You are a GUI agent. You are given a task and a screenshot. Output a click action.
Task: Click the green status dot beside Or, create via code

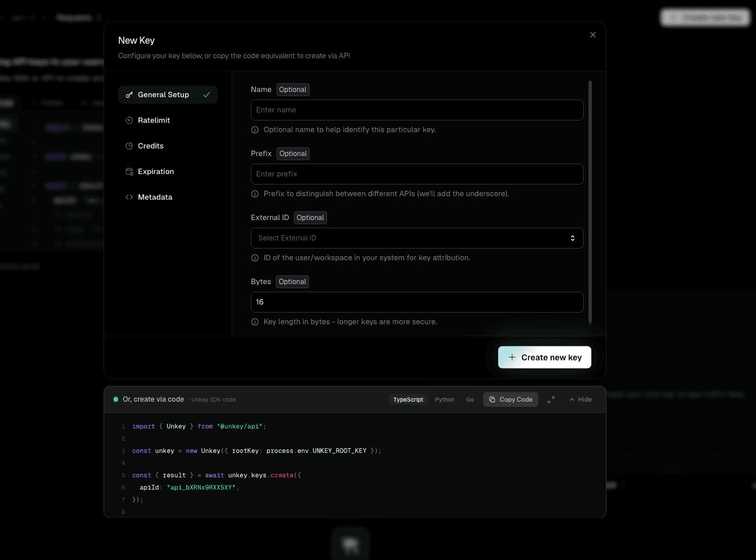[x=116, y=399]
